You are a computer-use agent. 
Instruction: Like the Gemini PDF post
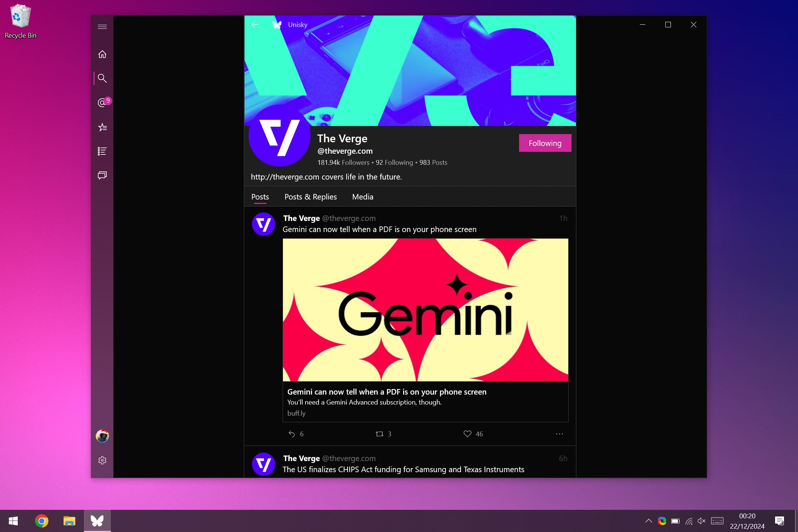coord(467,434)
